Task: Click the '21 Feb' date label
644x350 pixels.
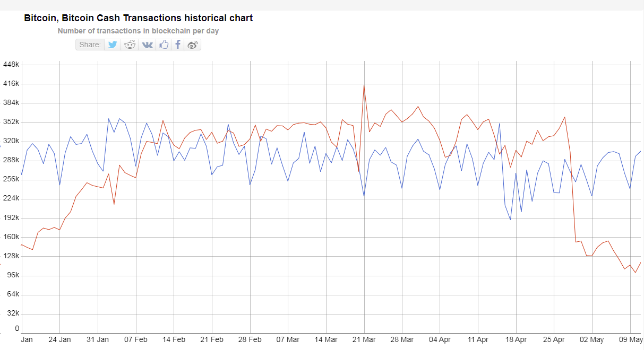Action: (x=212, y=339)
